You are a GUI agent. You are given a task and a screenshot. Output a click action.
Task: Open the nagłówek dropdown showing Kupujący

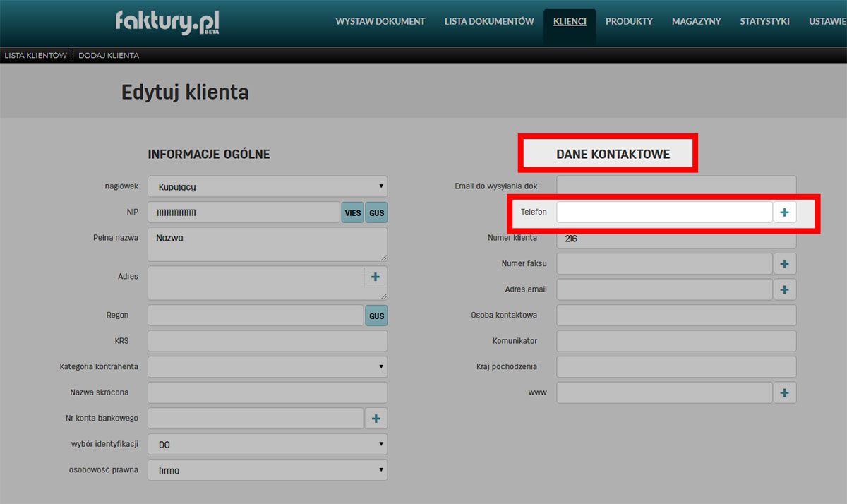[267, 186]
